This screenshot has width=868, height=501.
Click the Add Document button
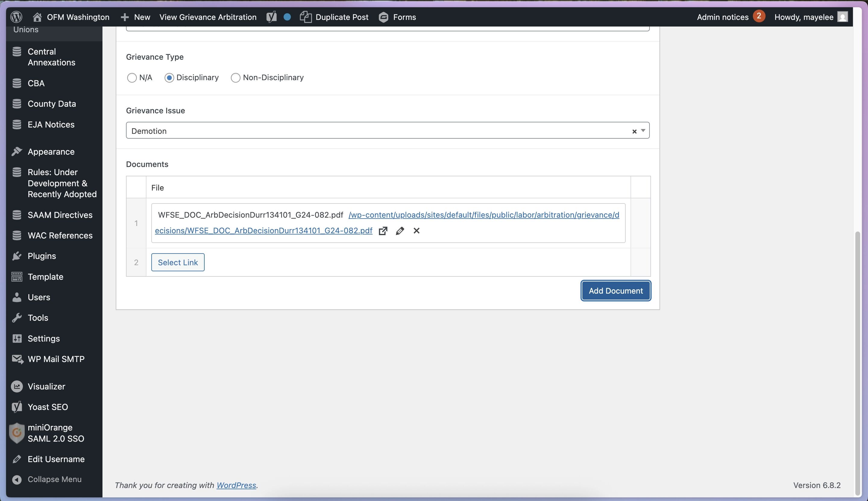pos(615,291)
